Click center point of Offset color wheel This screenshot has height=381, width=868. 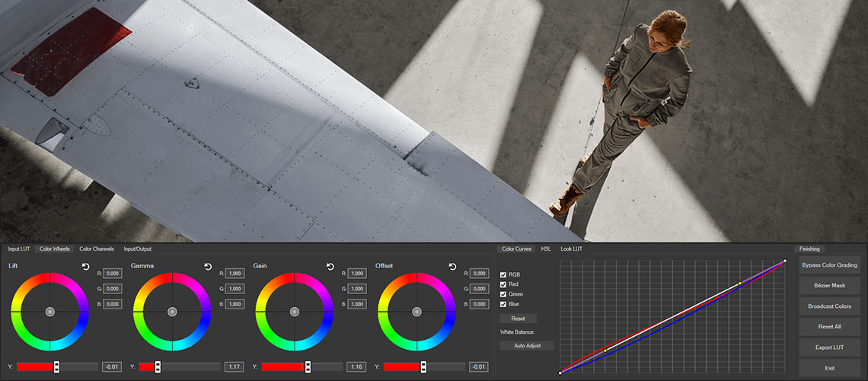pyautogui.click(x=416, y=312)
